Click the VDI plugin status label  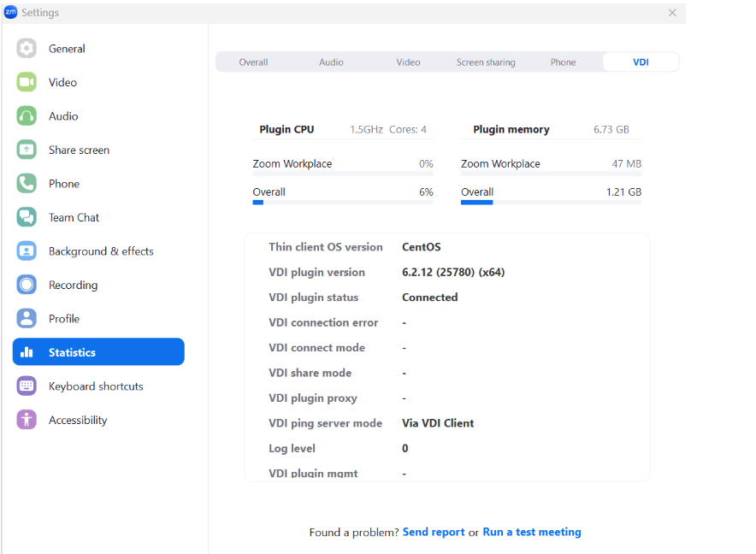pyautogui.click(x=313, y=297)
